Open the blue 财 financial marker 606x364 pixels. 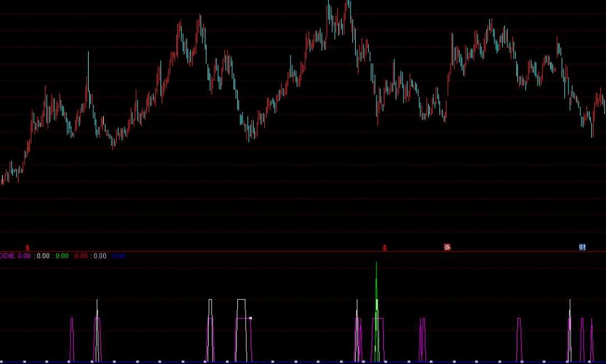point(582,247)
